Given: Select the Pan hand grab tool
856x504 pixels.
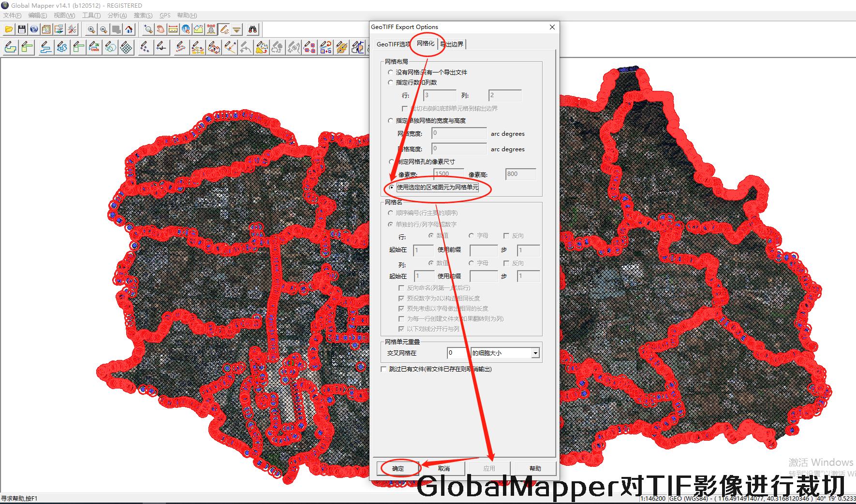Looking at the screenshot, I should coord(160,29).
